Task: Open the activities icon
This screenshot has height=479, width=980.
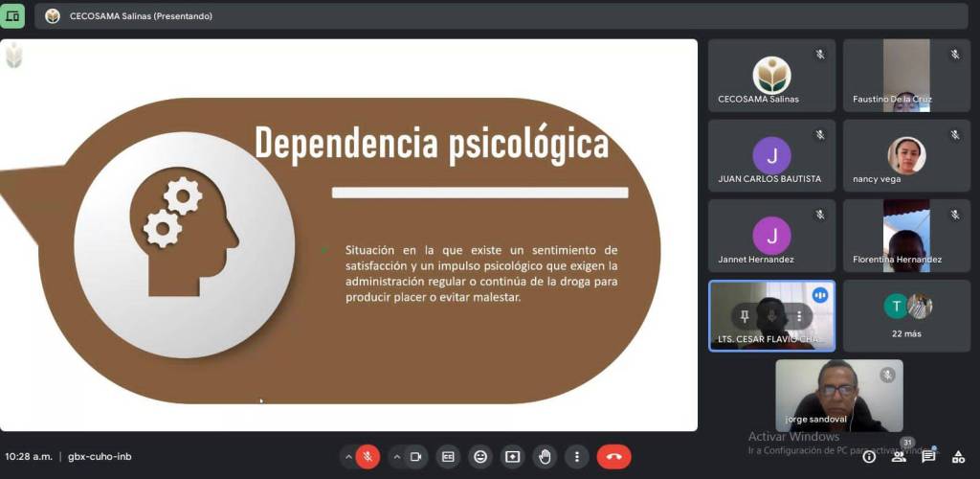Action: pyautogui.click(x=959, y=457)
